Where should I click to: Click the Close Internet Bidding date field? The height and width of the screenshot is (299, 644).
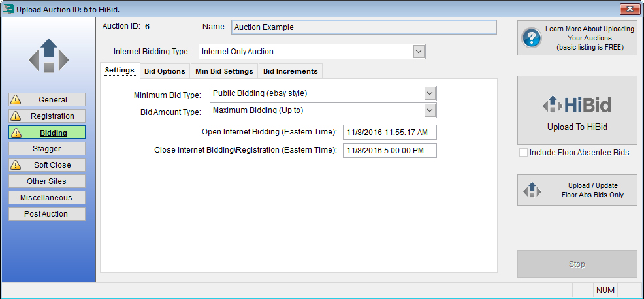point(390,151)
